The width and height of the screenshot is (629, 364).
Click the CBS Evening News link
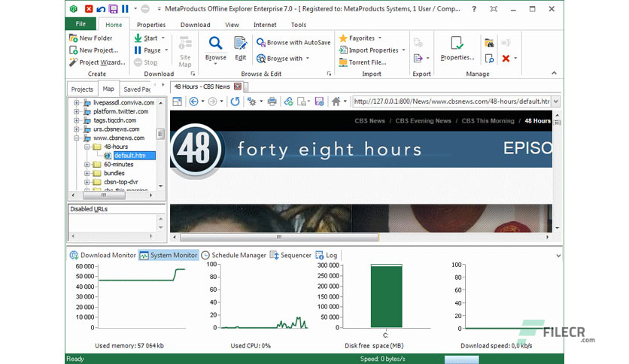(423, 120)
